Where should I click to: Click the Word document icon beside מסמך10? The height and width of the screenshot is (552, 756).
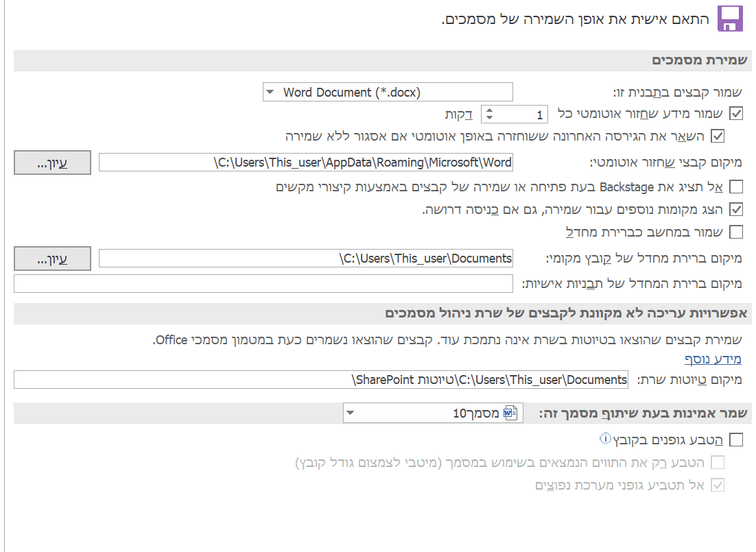(510, 413)
